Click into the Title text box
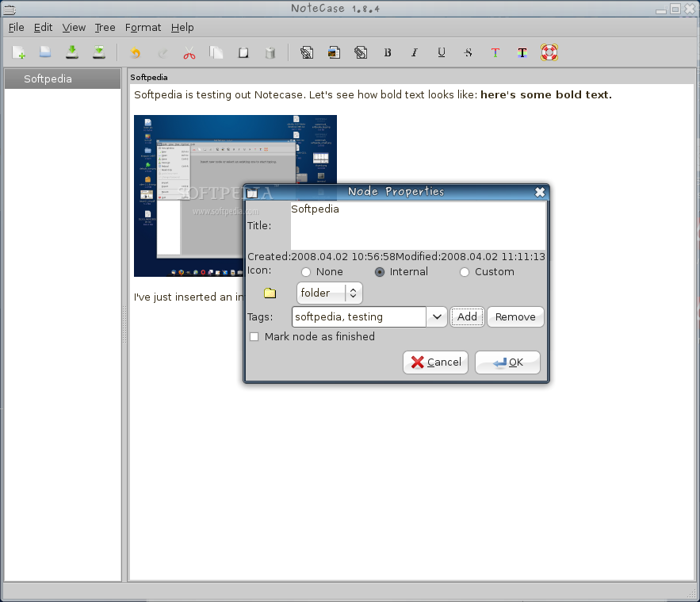The image size is (700, 602). click(x=418, y=225)
